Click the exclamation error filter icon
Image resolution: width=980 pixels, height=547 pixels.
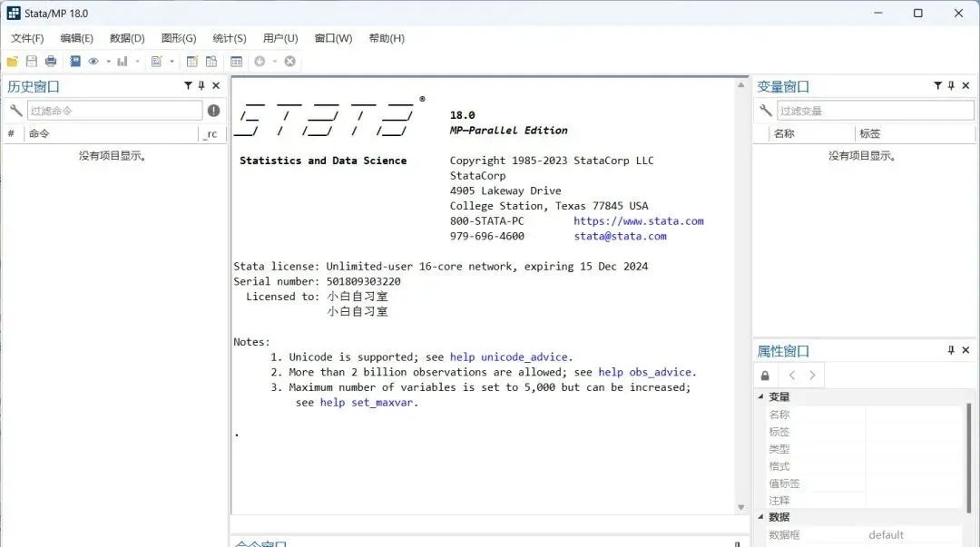[214, 111]
